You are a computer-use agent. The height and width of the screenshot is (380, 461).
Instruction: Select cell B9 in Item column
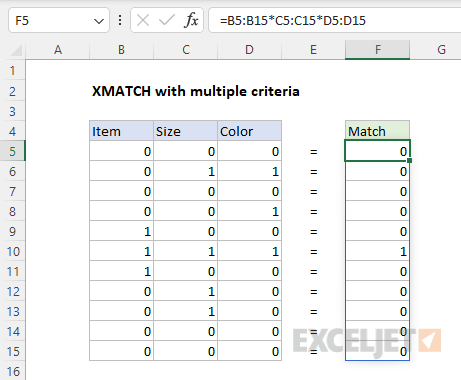[x=121, y=231]
